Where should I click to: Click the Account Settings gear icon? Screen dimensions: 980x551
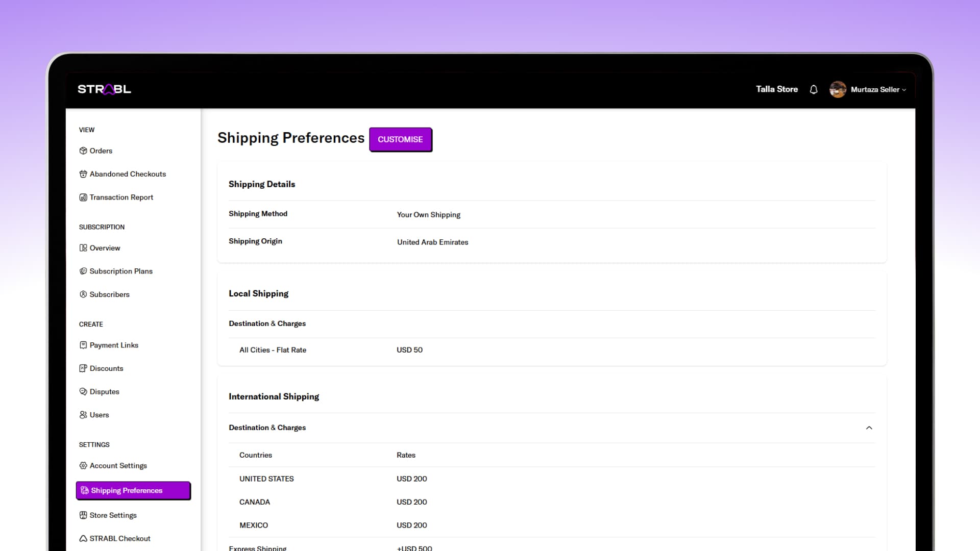83,466
